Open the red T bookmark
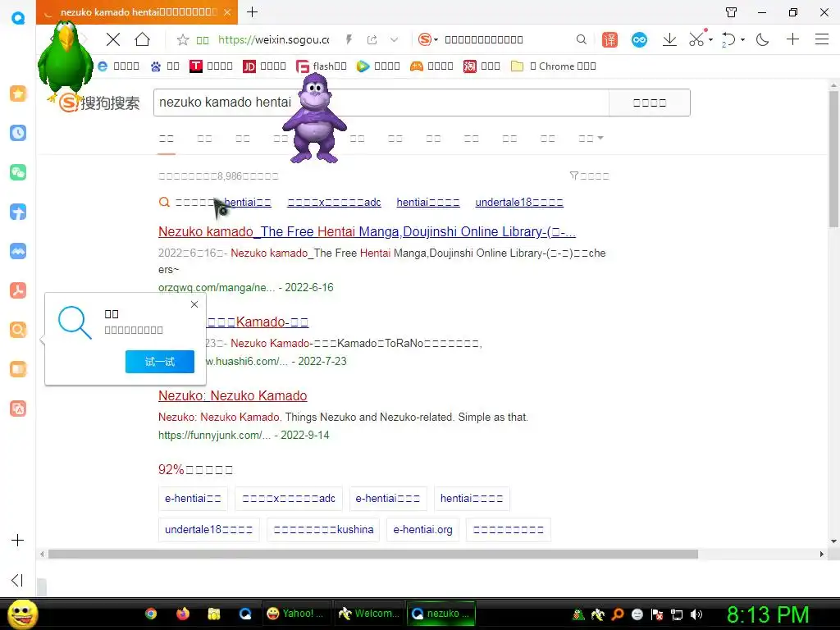840x630 pixels. point(211,66)
